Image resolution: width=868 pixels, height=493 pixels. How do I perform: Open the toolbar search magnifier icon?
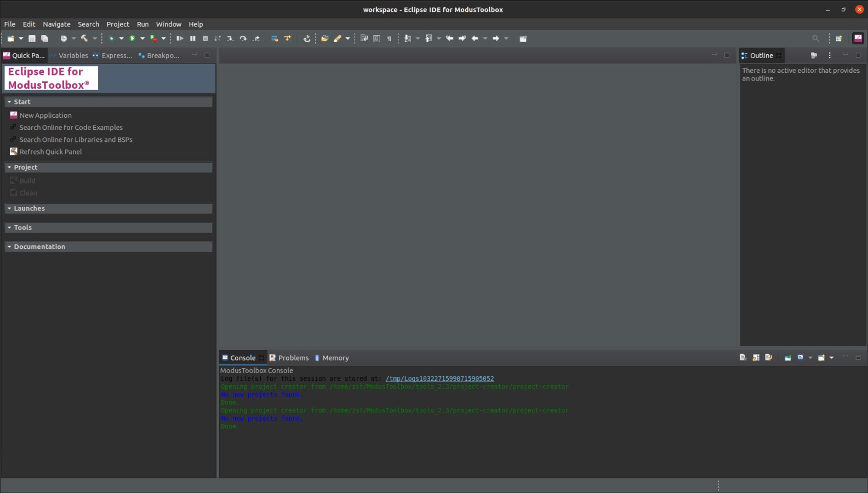pos(815,39)
